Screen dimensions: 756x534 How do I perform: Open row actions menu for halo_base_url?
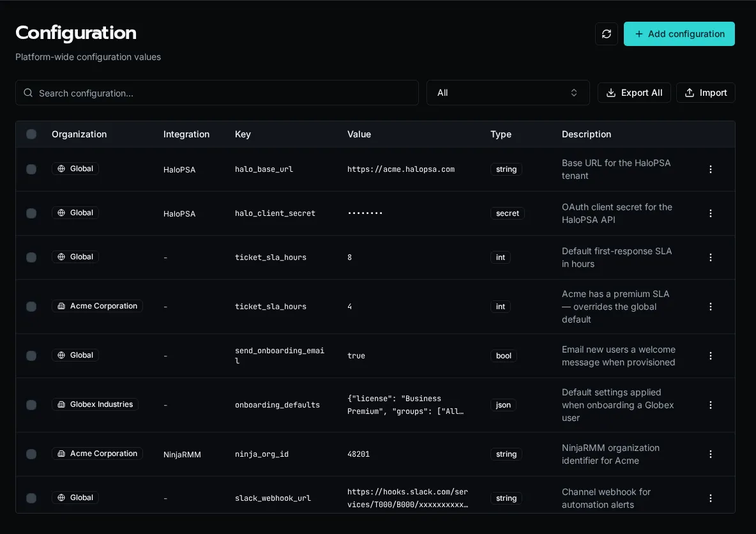(710, 169)
